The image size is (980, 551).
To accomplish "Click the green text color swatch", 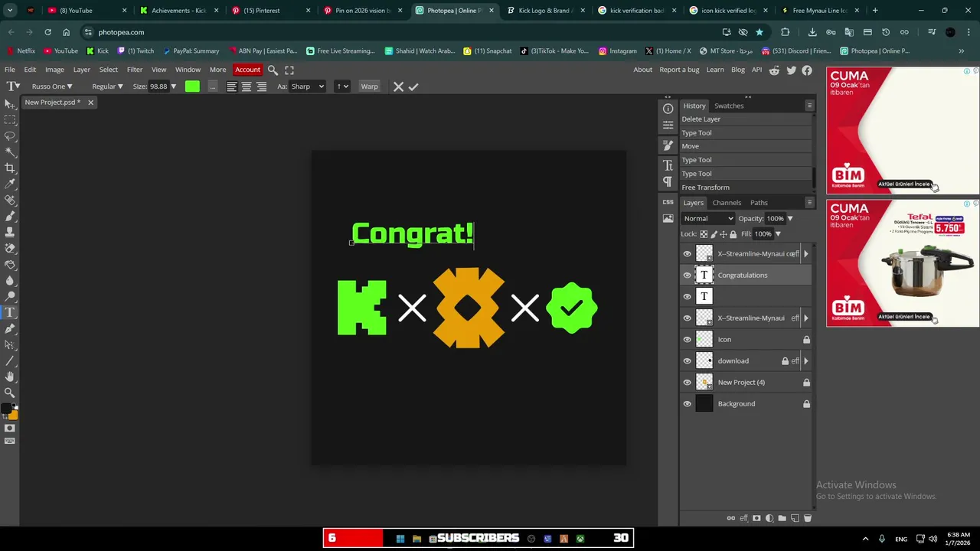I will point(192,86).
